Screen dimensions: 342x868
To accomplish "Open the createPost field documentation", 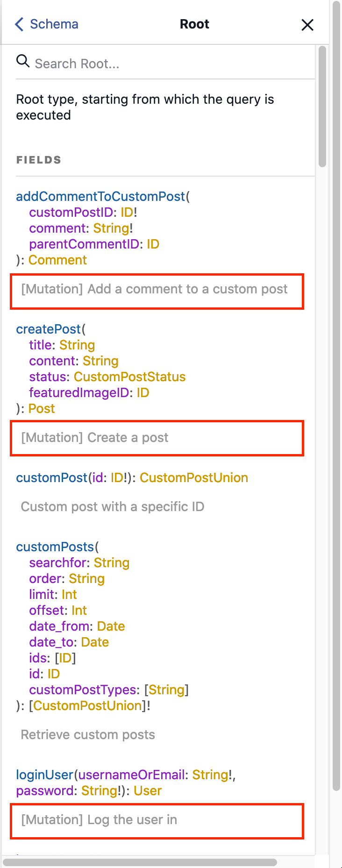I will (48, 329).
